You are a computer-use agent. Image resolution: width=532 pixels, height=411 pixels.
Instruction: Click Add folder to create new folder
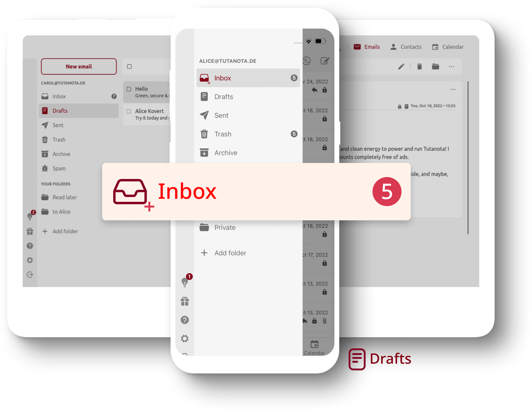click(x=232, y=252)
